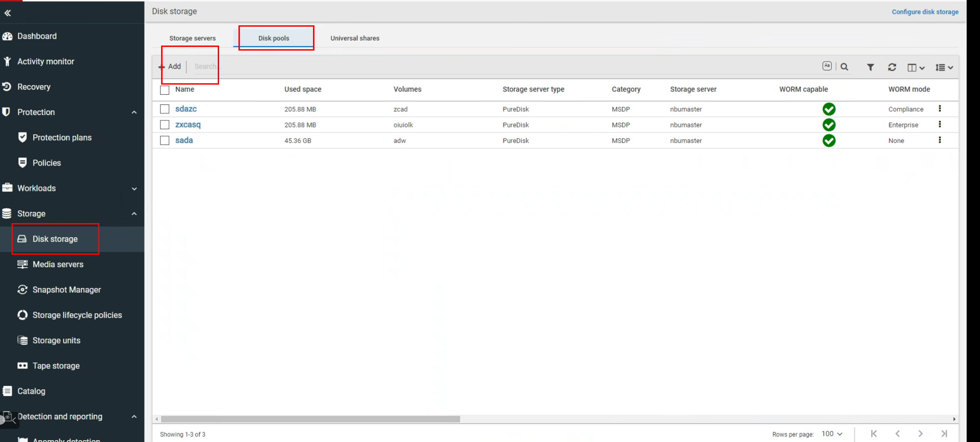Open the zxcasq disk pool link
The image size is (980, 442).
(x=188, y=125)
